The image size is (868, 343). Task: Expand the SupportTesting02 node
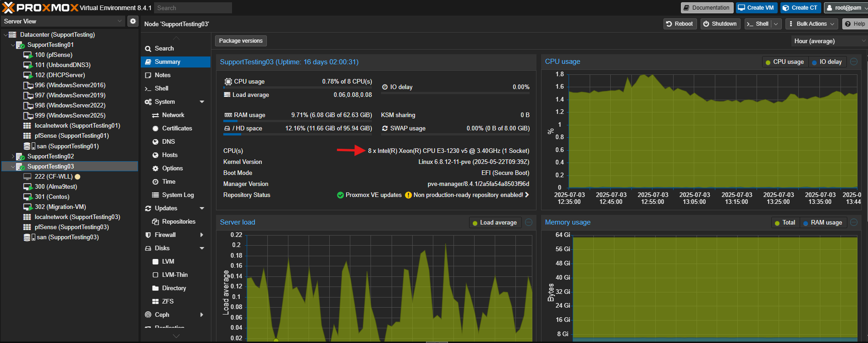tap(13, 156)
